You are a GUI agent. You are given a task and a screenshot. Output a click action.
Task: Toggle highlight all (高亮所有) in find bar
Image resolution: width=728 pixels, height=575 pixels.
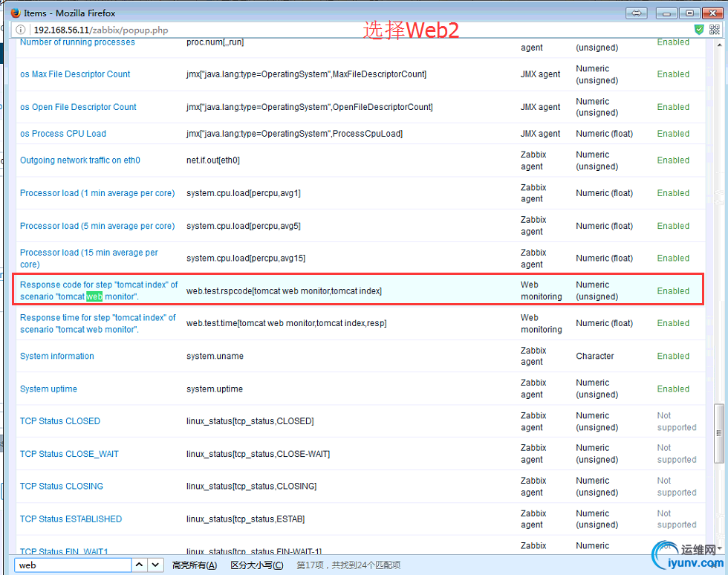point(195,565)
